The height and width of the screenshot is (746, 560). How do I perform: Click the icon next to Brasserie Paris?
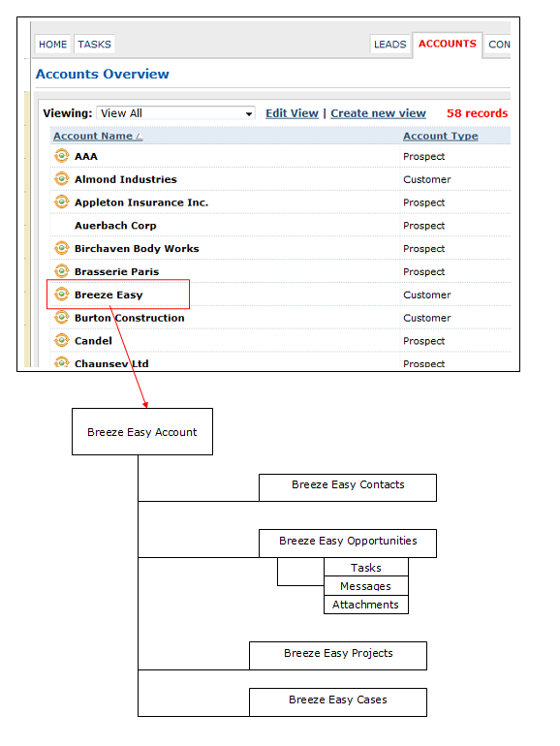(61, 270)
